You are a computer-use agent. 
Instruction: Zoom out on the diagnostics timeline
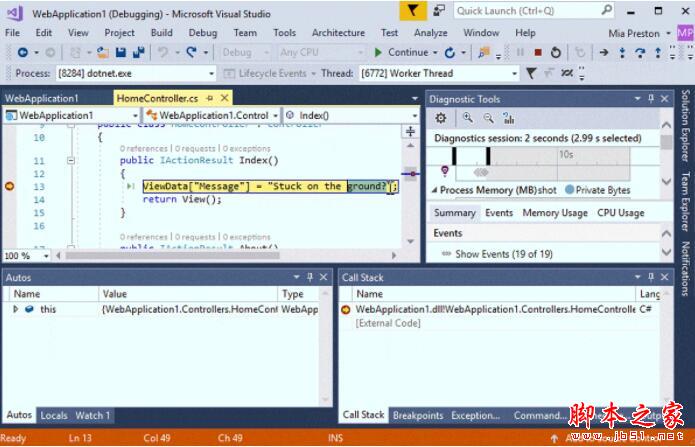(488, 118)
